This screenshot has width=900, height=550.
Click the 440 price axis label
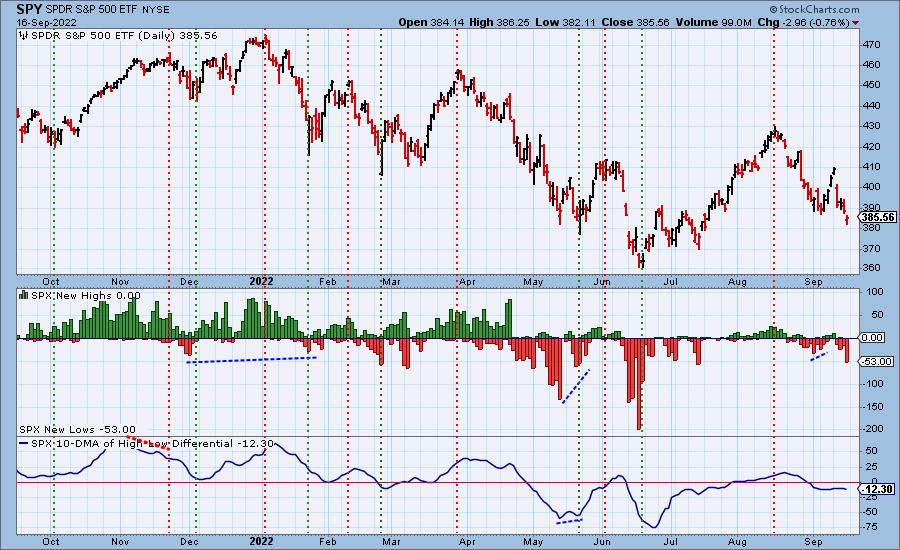[x=872, y=106]
